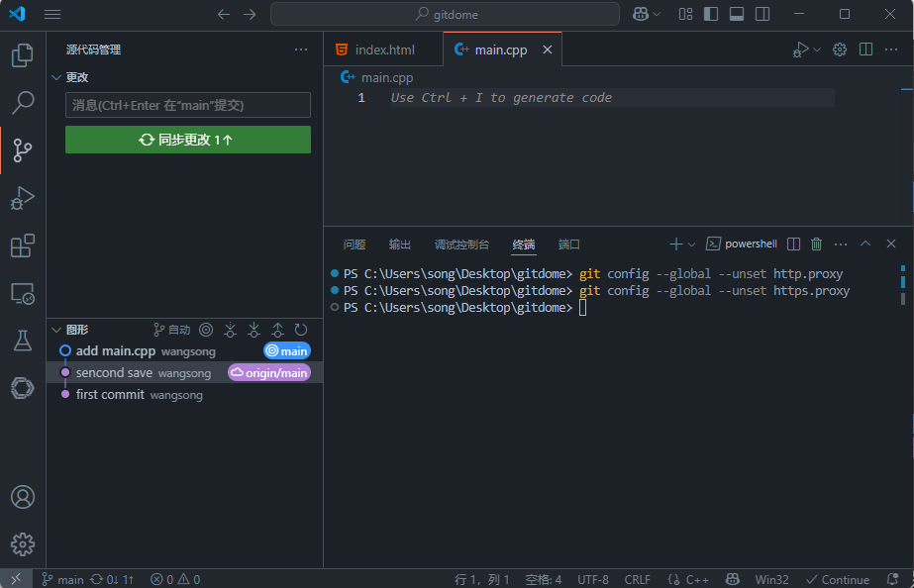Image resolution: width=914 pixels, height=588 pixels.
Task: Toggle secondary side bar layout button
Action: pos(762,14)
